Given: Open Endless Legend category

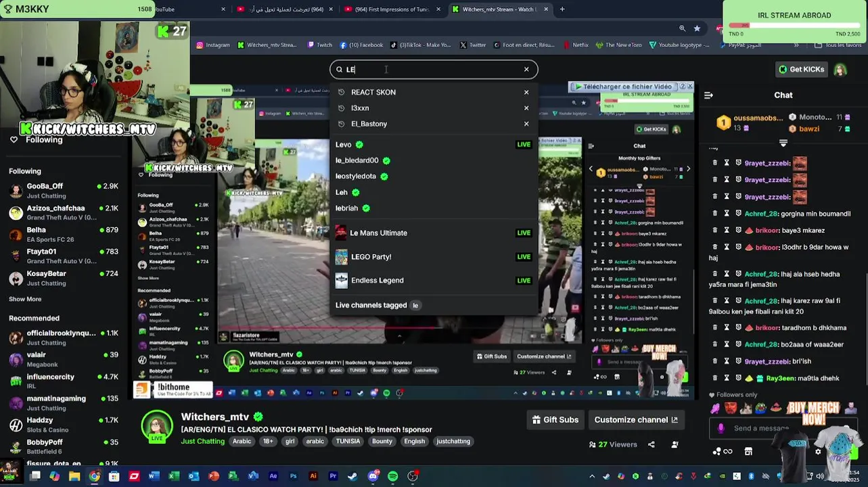Looking at the screenshot, I should pos(433,280).
